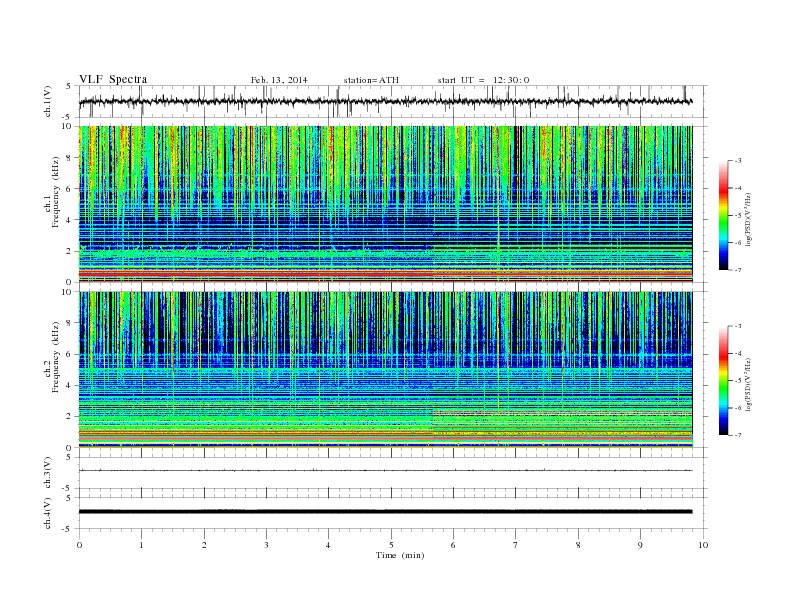The height and width of the screenshot is (612, 792).
Task: Click the 'VLF Spectra' title text
Action: 113,79
